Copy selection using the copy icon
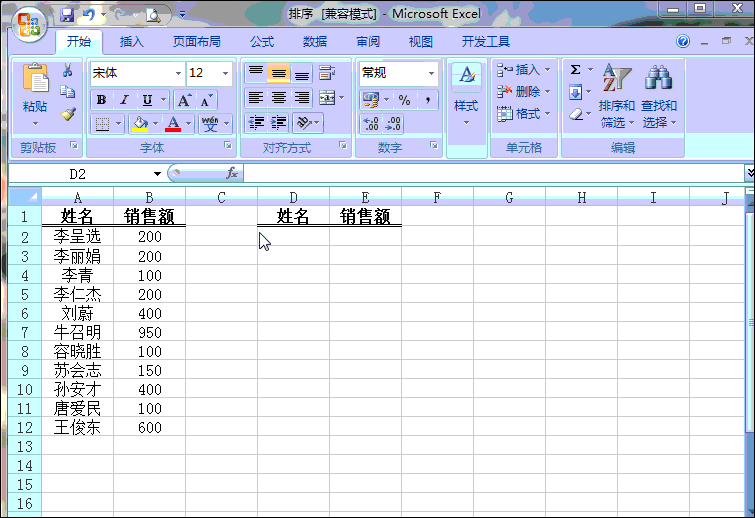755x518 pixels. tap(67, 91)
